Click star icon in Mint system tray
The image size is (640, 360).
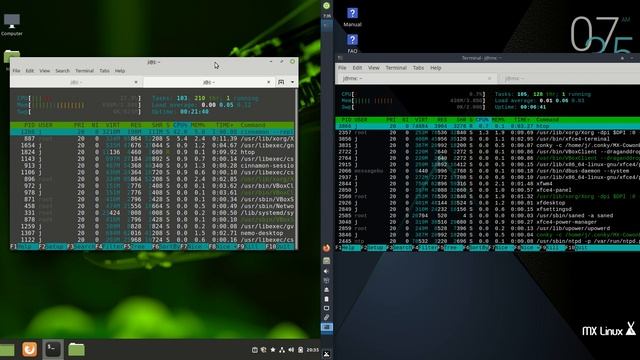click(x=273, y=350)
